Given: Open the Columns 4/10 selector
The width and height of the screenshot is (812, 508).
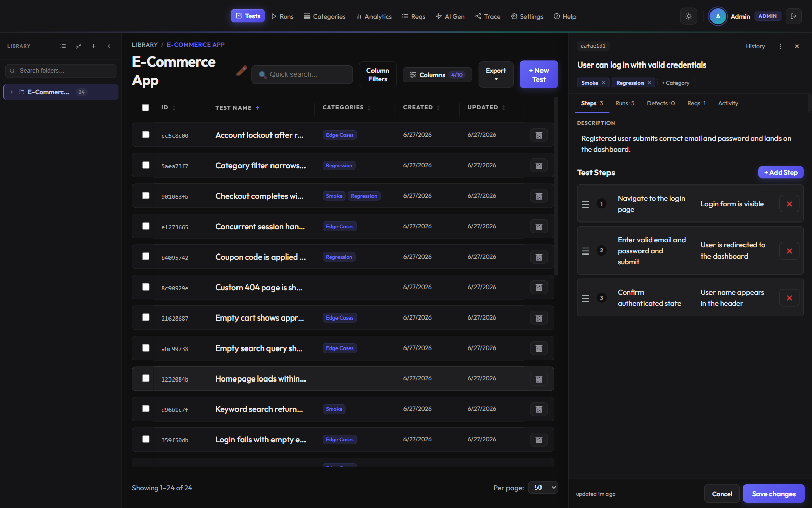Looking at the screenshot, I should point(437,75).
